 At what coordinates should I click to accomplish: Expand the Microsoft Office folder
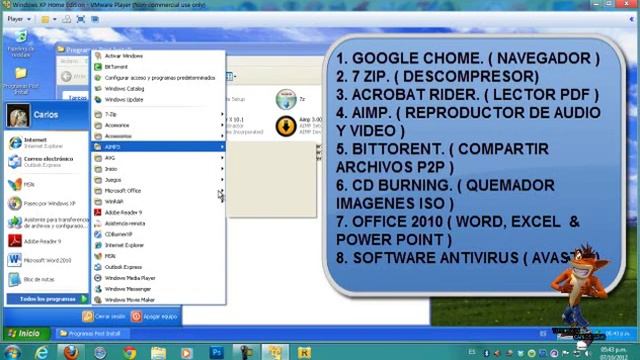(x=158, y=191)
